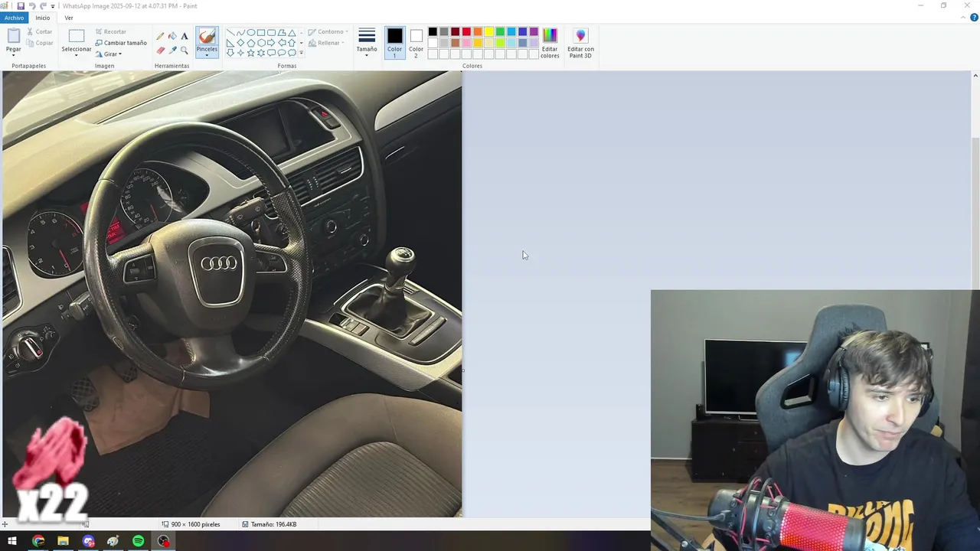Pick the orange color swatch

click(478, 31)
